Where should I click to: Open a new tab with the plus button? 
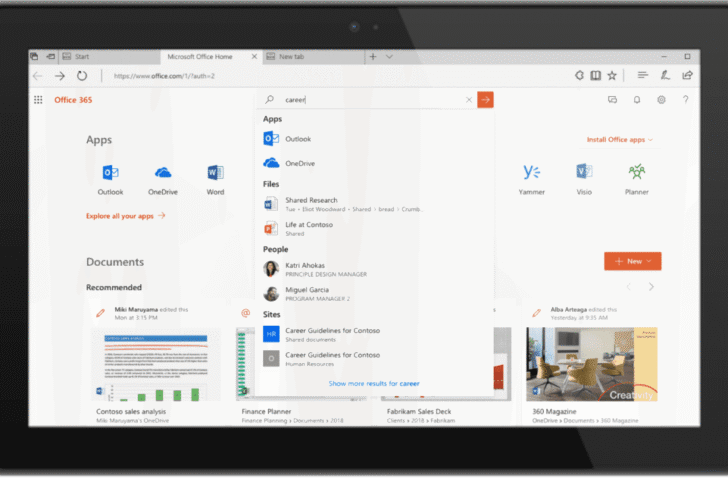pos(373,57)
